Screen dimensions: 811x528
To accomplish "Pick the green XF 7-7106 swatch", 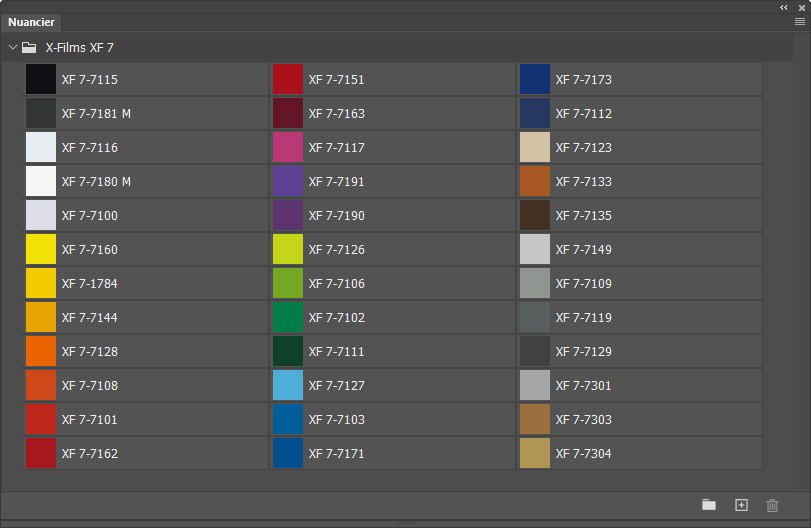I will pos(288,283).
